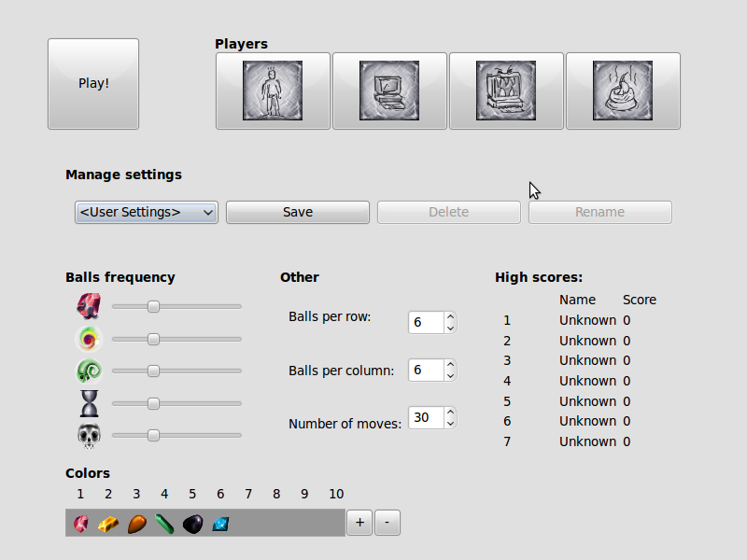The height and width of the screenshot is (560, 747).
Task: Increase Number of moves value
Action: (450, 412)
